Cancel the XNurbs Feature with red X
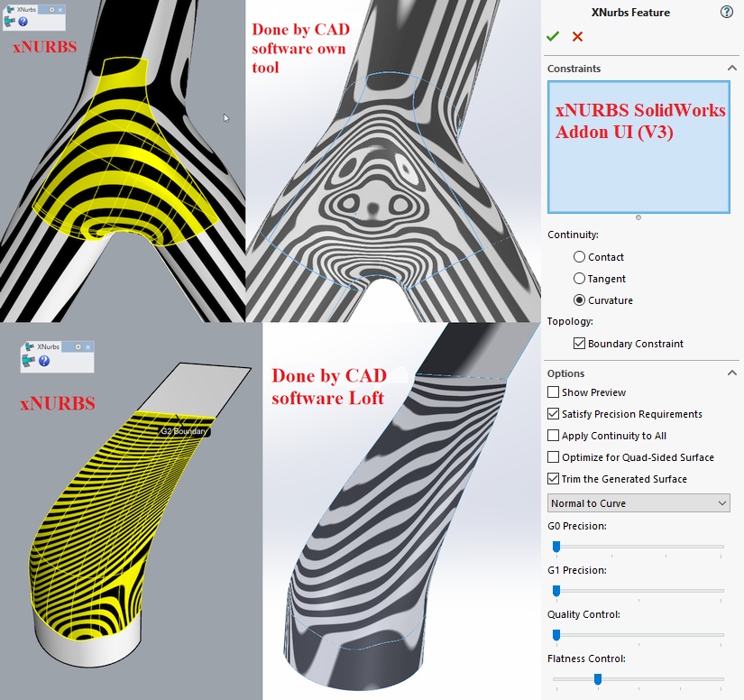 point(577,37)
